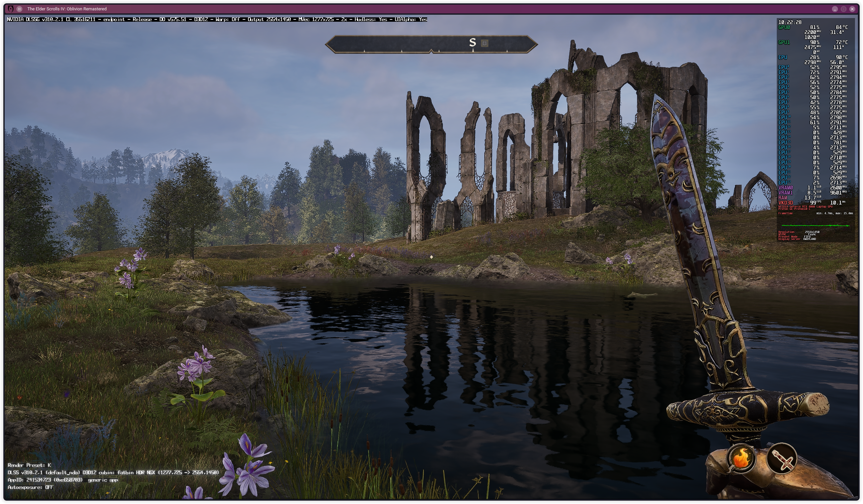
Task: Click the 'Render Preset: K' overlay text
Action: [29, 465]
